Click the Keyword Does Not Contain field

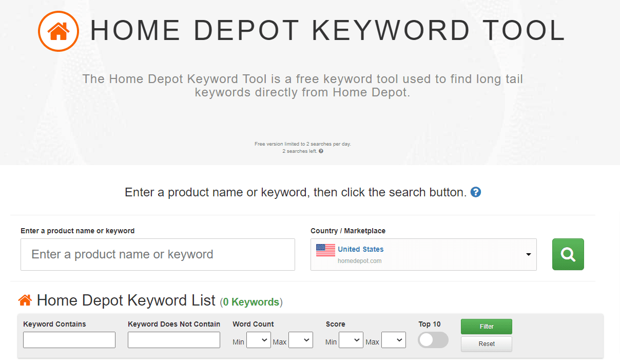click(x=174, y=340)
